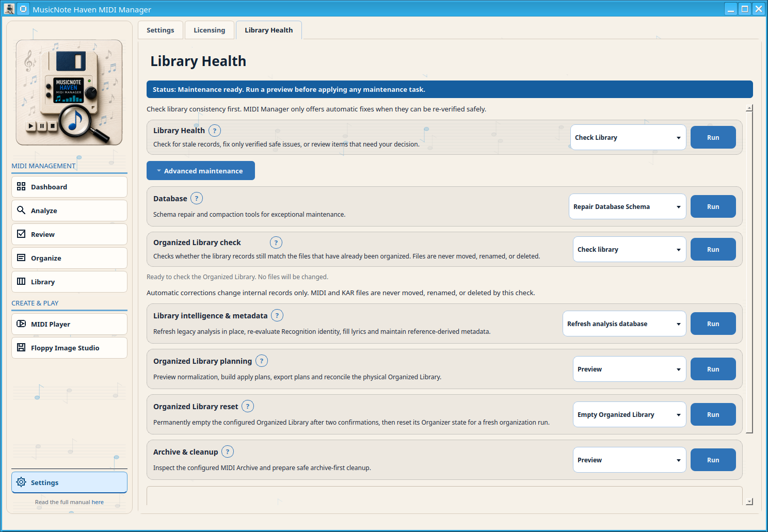The image size is (768, 532).
Task: Go to the Analyze page
Action: (x=69, y=211)
